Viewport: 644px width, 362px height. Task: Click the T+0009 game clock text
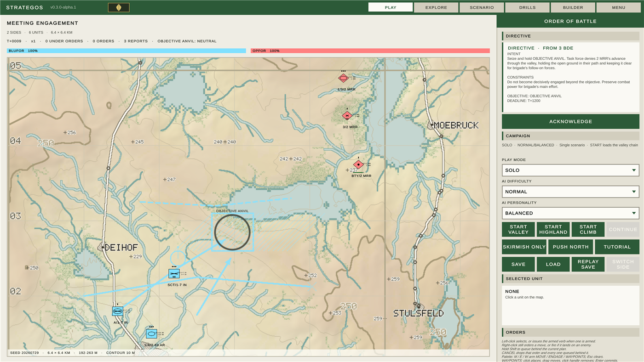(14, 41)
